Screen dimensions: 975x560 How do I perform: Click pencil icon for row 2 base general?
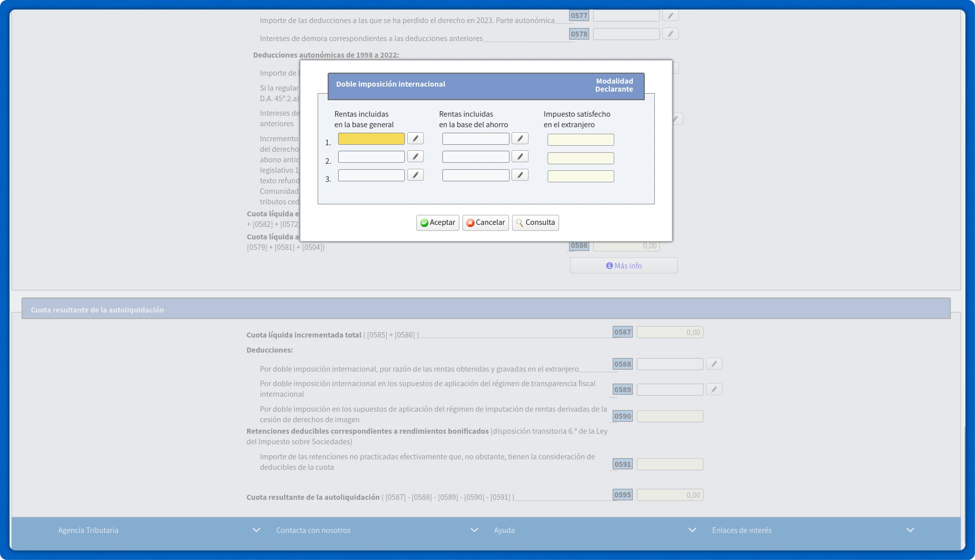tap(415, 157)
